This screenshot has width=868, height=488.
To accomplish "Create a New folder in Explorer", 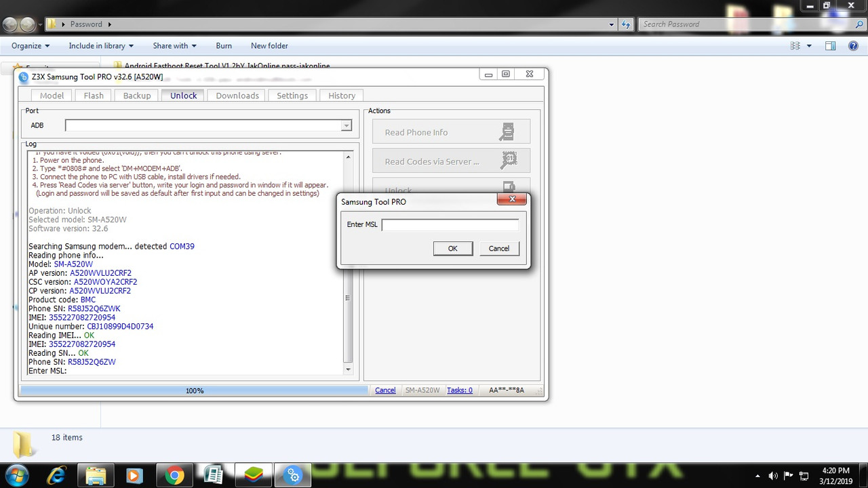I will (269, 46).
